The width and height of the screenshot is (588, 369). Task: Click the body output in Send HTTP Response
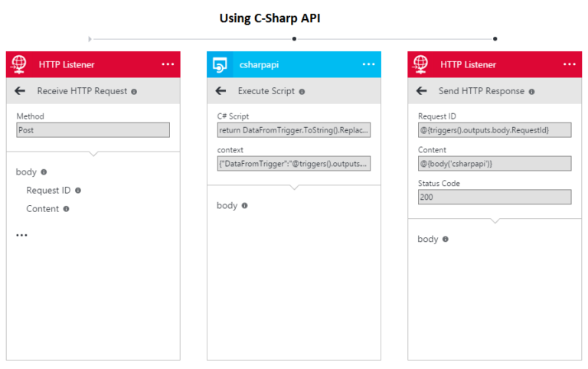tap(428, 240)
